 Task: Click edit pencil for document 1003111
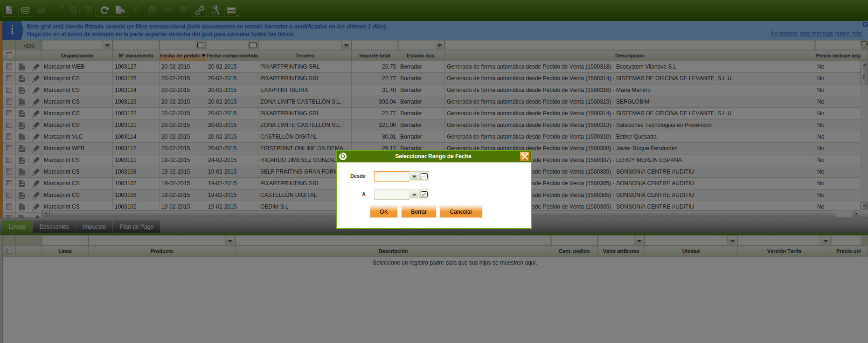click(x=36, y=160)
